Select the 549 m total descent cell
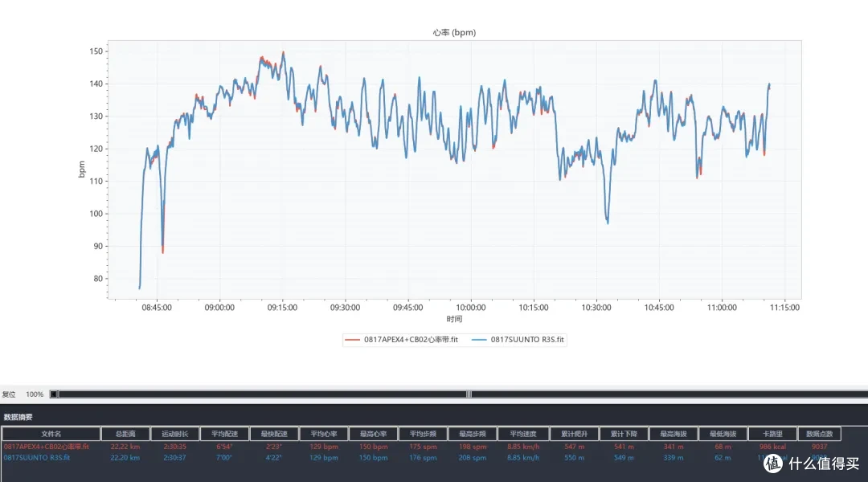 (624, 458)
